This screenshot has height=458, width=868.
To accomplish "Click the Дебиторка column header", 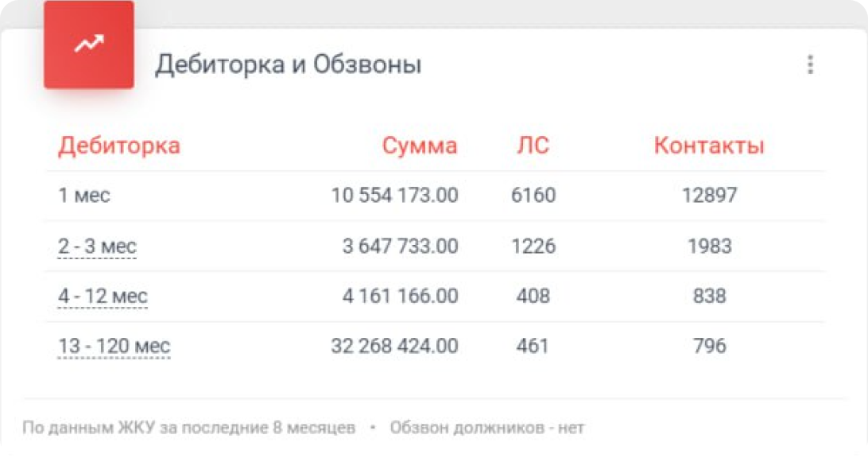I will click(x=119, y=146).
